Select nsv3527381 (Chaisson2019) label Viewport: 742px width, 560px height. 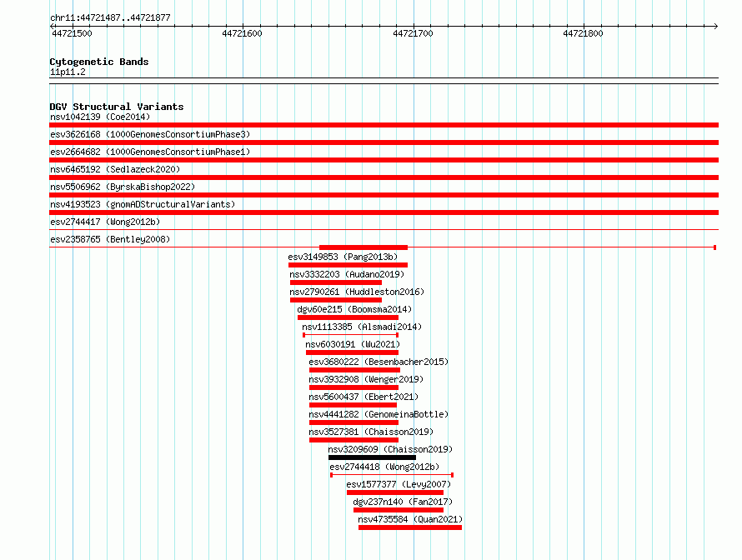pyautogui.click(x=371, y=432)
